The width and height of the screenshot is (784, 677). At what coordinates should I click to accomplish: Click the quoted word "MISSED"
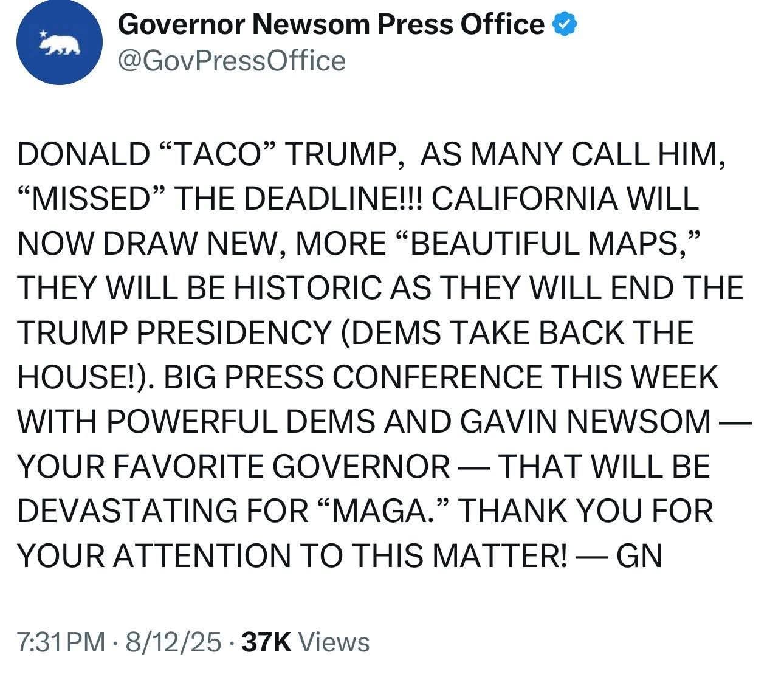point(91,199)
